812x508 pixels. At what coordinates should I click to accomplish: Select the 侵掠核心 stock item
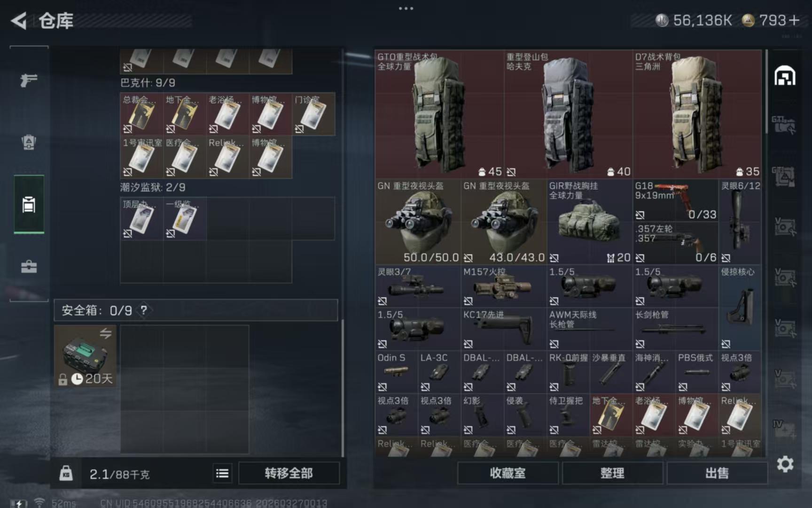pyautogui.click(x=740, y=308)
